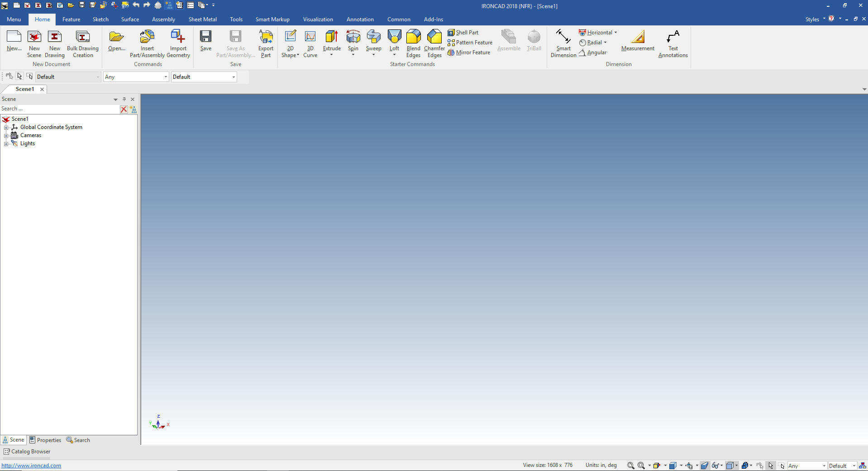Toggle the blue slab render mode in status bar
This screenshot has height=471, width=868.
click(x=705, y=466)
